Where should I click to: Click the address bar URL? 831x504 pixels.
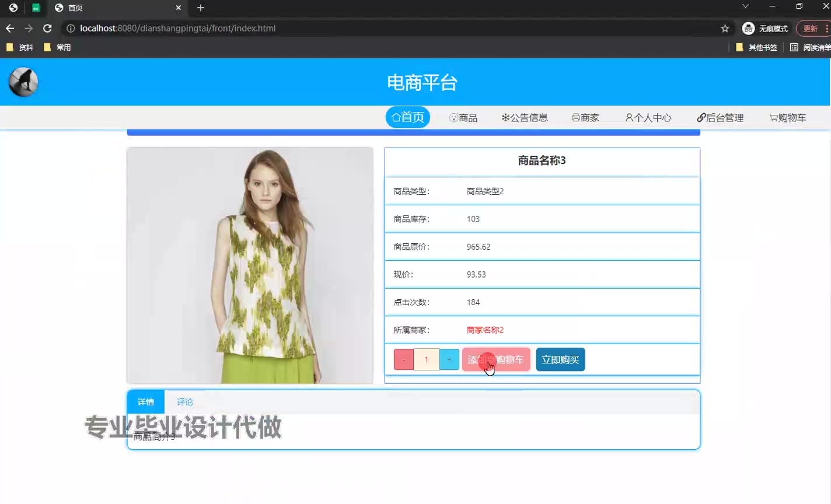tap(177, 28)
